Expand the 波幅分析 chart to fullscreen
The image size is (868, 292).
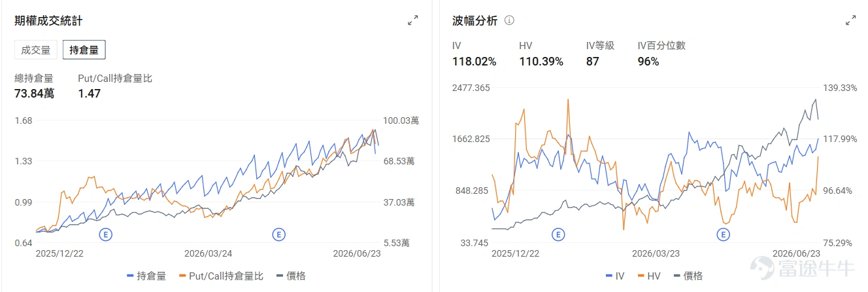pos(850,21)
